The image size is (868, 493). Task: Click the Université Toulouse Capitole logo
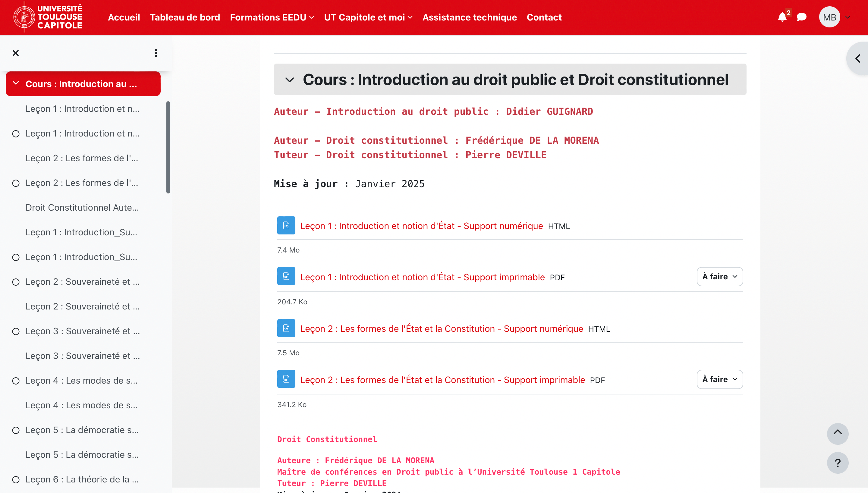[x=47, y=17]
